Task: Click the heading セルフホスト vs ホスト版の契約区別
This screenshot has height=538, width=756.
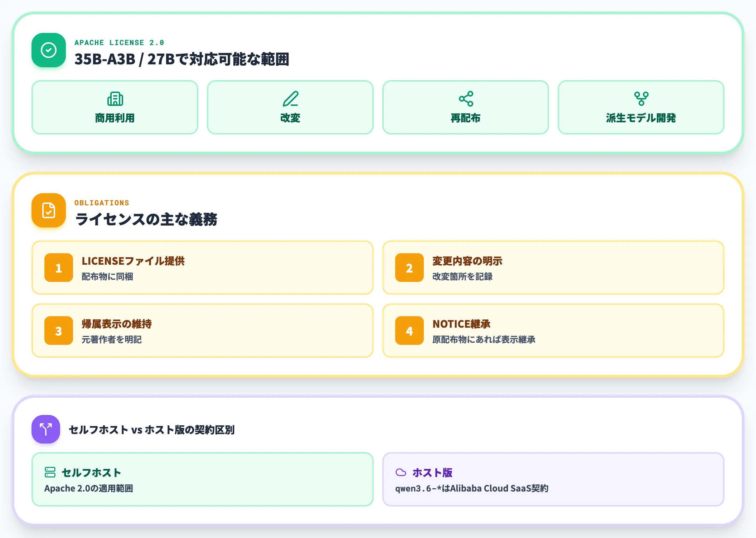Action: click(x=152, y=430)
